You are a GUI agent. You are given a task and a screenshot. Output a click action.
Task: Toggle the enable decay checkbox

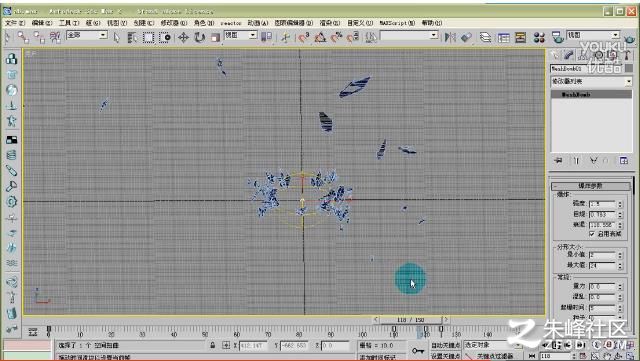(x=592, y=234)
